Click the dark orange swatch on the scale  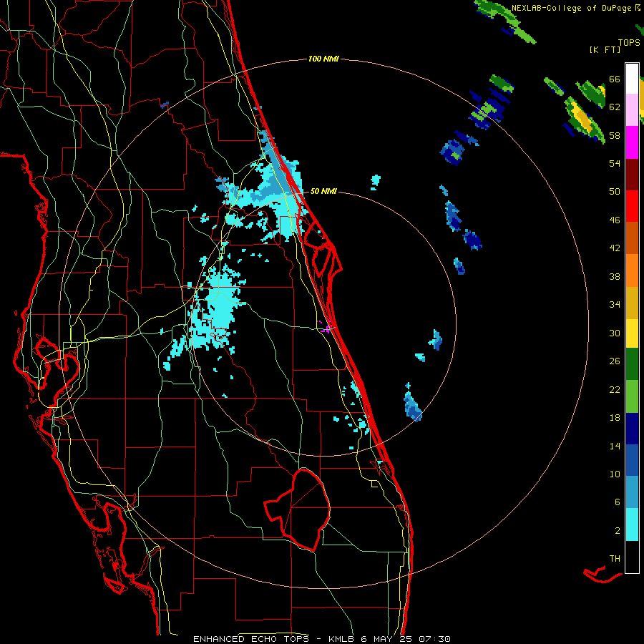pos(632,238)
